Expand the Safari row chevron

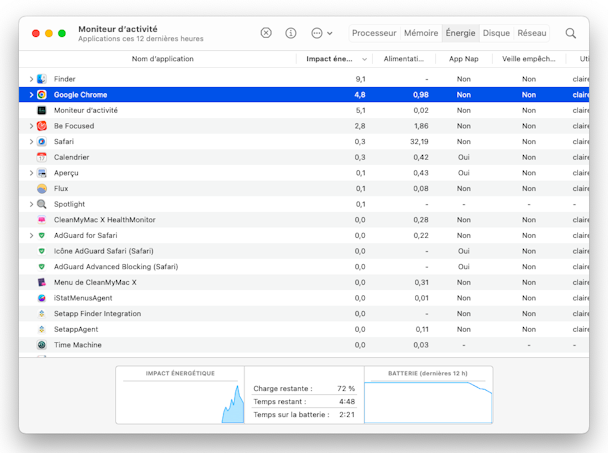31,142
